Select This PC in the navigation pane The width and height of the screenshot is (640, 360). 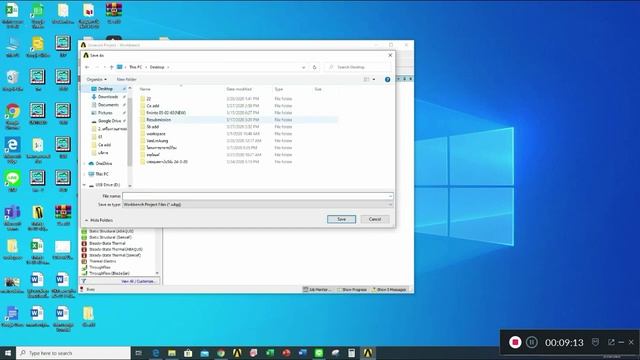[x=102, y=174]
